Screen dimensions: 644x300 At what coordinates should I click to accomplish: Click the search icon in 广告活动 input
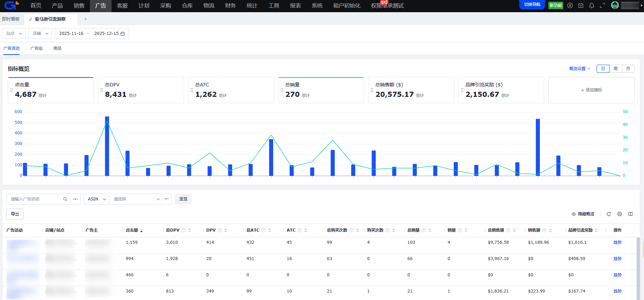(x=65, y=199)
